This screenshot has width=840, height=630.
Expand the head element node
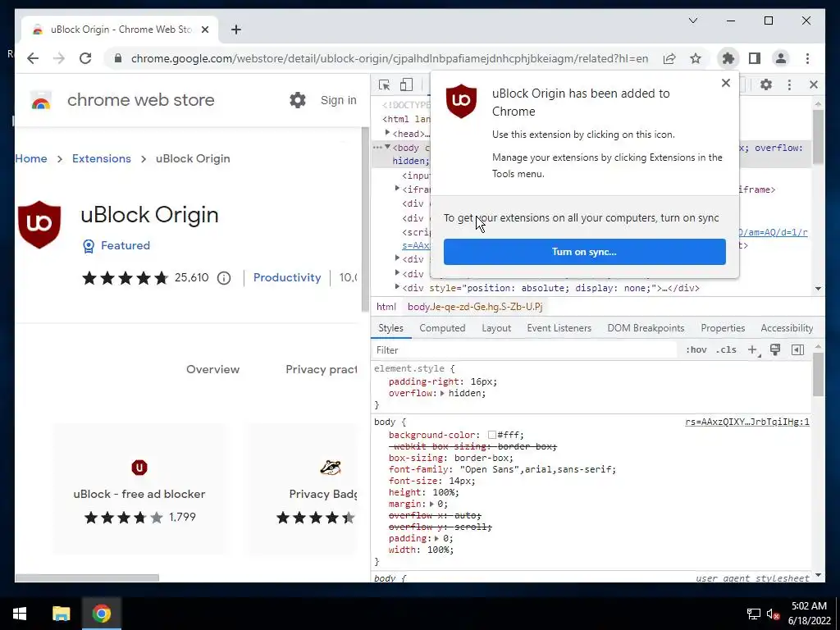(387, 132)
